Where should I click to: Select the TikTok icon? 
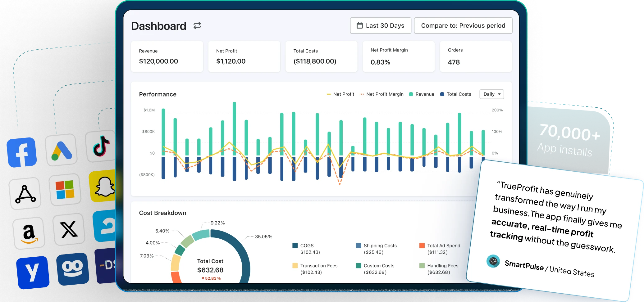pyautogui.click(x=101, y=146)
